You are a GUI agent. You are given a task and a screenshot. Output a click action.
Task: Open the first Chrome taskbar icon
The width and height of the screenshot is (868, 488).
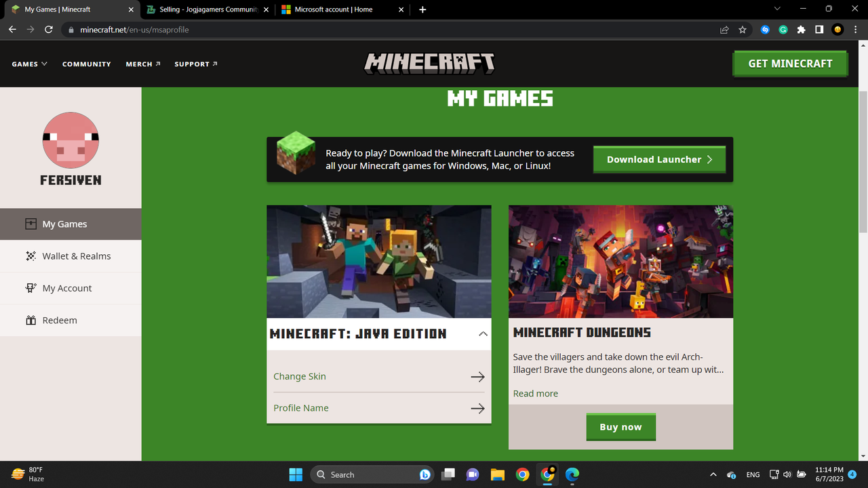(522, 474)
